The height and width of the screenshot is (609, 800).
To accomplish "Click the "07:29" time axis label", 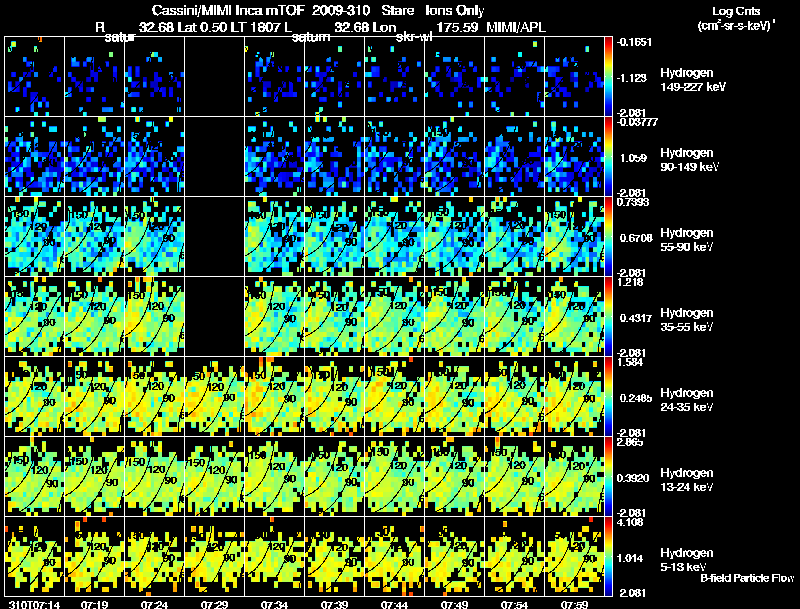I will point(214,605).
